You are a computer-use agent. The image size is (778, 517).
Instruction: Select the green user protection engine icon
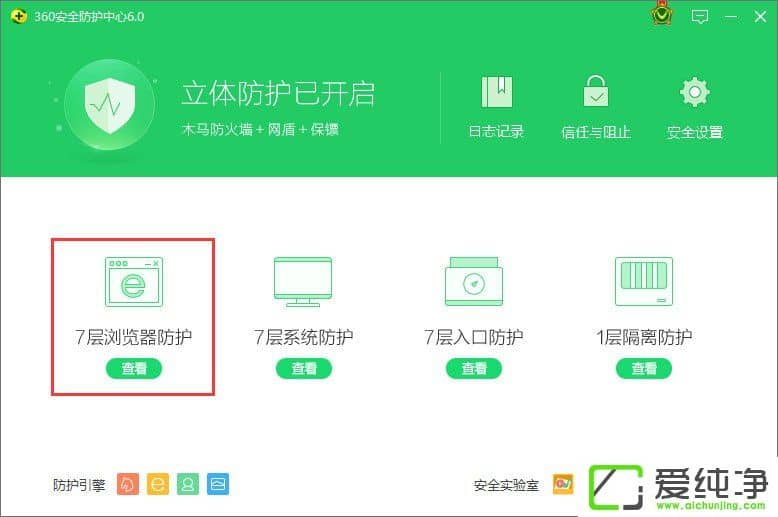coord(188,484)
